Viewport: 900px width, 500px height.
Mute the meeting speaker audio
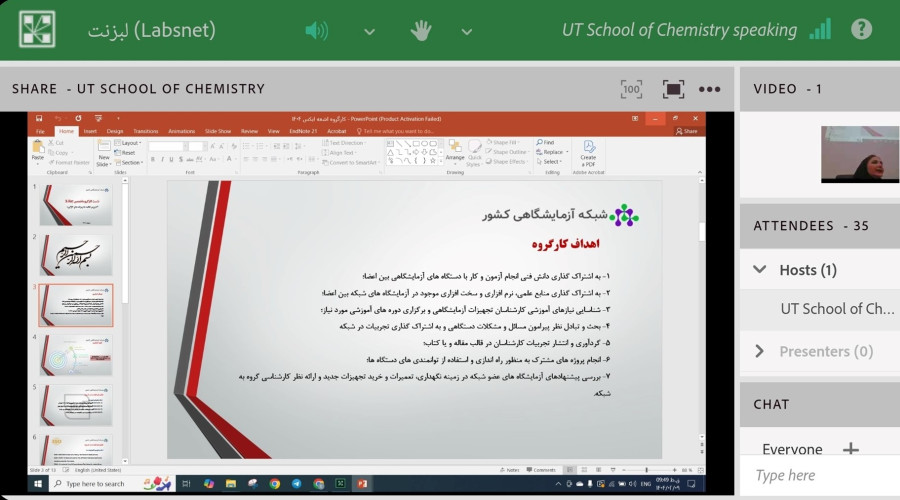pyautogui.click(x=316, y=30)
